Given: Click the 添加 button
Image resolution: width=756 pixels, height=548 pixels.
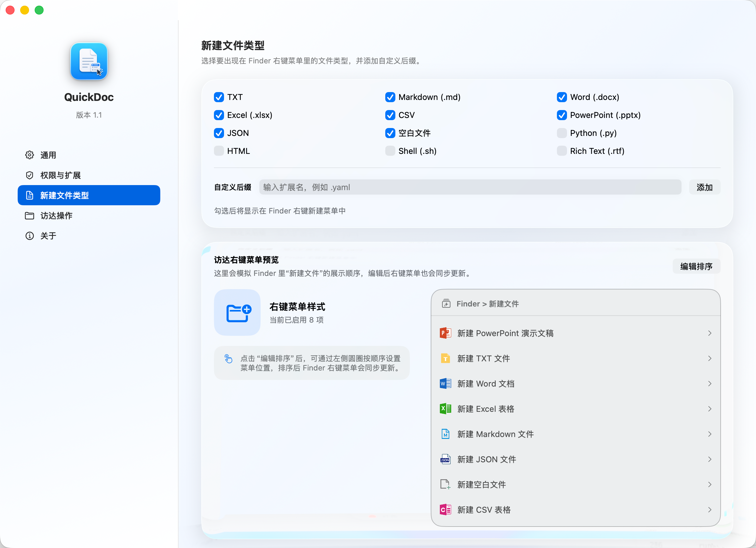Looking at the screenshot, I should 705,187.
